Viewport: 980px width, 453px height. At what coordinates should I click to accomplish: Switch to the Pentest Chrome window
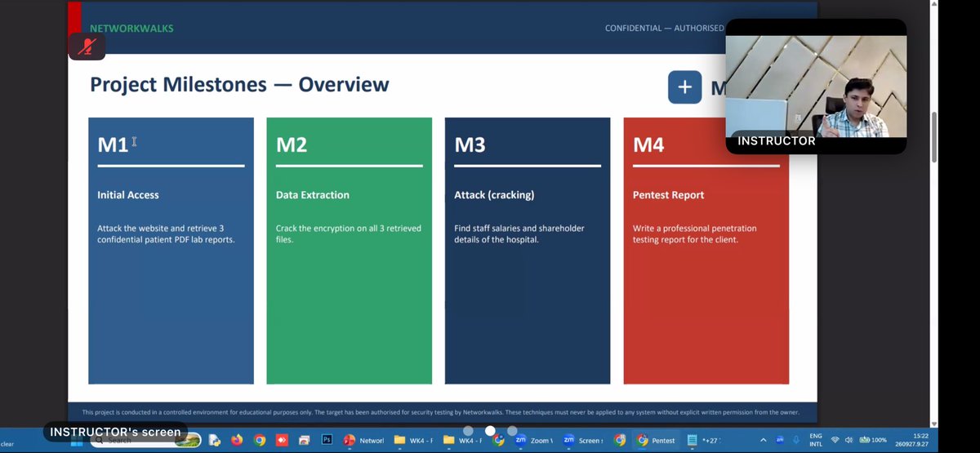tap(657, 440)
